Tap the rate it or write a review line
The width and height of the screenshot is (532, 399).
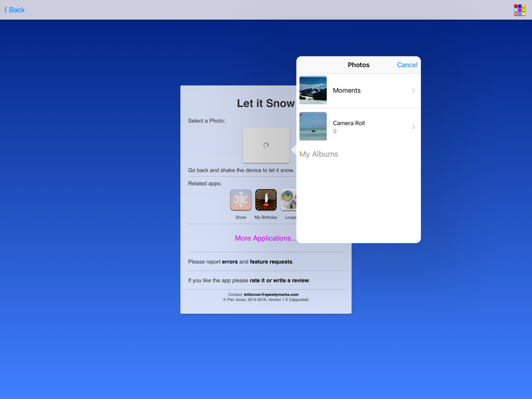coord(250,280)
